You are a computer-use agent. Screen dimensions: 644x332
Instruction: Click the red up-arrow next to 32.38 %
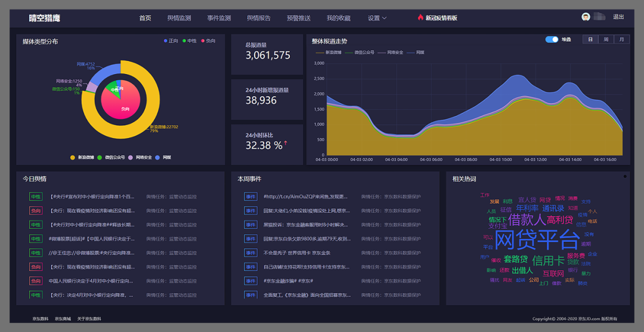pos(286,143)
